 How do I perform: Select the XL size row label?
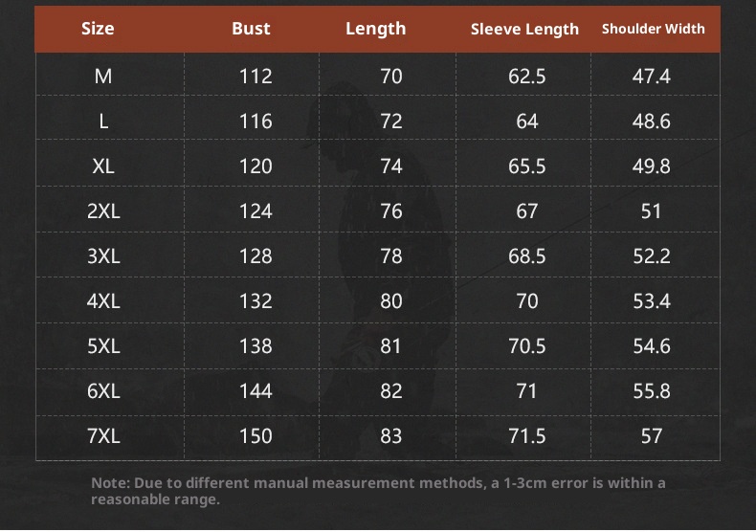tap(103, 166)
